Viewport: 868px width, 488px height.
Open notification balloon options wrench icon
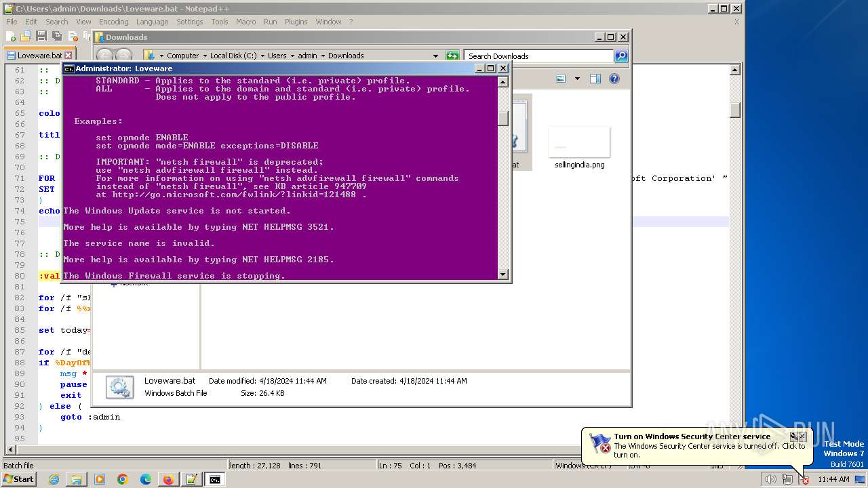[793, 436]
